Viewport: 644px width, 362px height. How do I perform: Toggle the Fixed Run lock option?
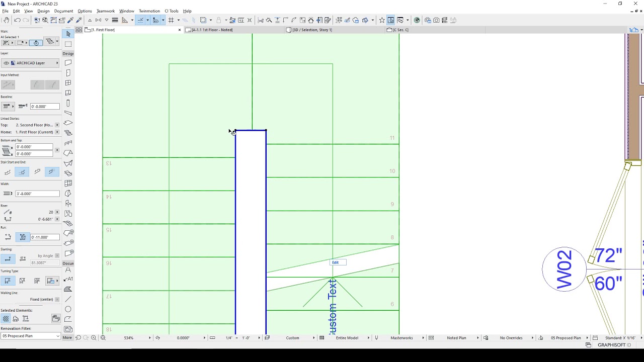(x=23, y=237)
